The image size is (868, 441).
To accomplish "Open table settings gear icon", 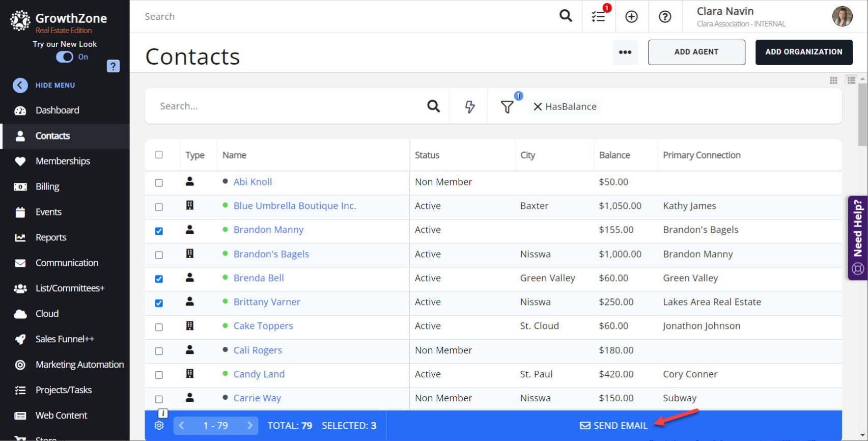I will coord(159,426).
